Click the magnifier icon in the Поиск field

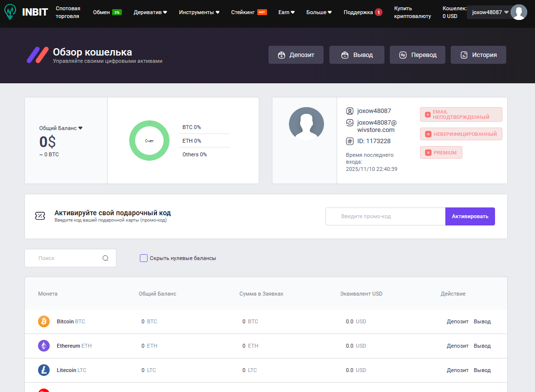[x=106, y=258]
